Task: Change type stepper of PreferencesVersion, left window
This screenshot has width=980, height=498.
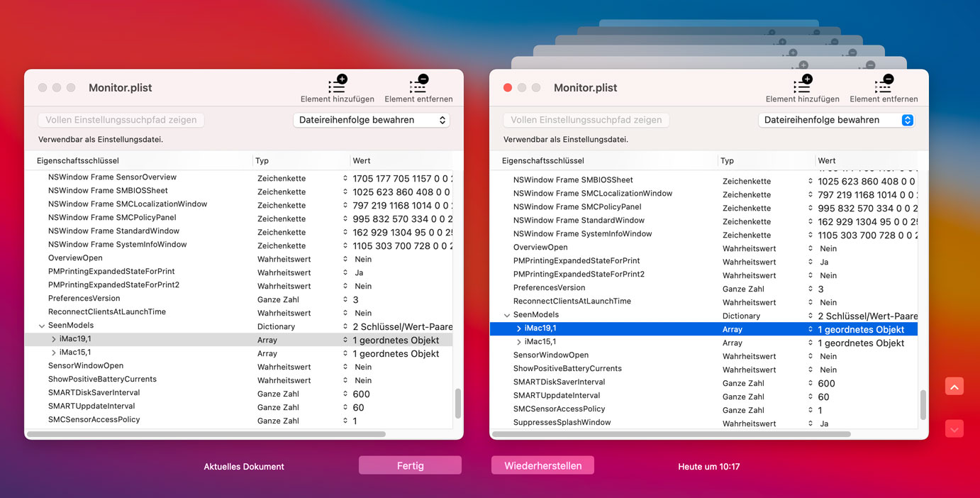Action: [345, 299]
